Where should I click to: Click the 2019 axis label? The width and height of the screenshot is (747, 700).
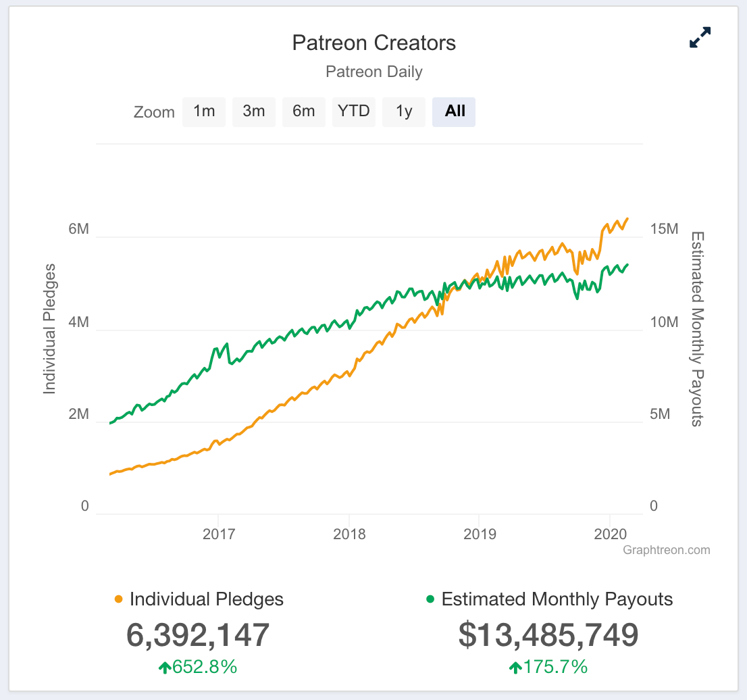481,534
